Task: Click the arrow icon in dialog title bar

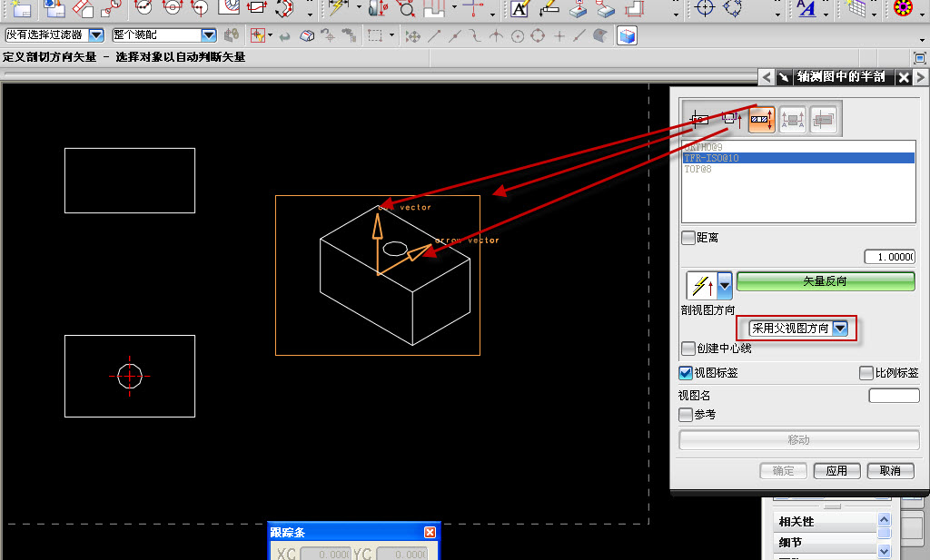Action: pyautogui.click(x=784, y=77)
